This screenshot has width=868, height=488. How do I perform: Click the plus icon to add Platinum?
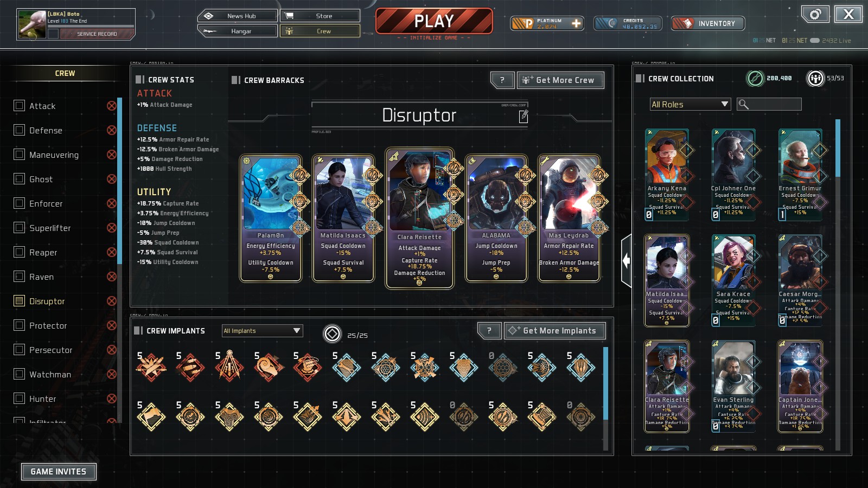click(x=576, y=23)
